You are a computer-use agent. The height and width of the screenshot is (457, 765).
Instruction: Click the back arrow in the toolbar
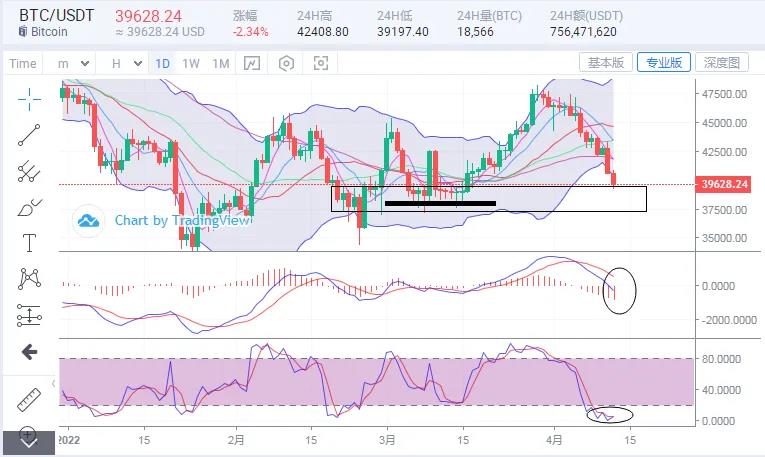29,352
